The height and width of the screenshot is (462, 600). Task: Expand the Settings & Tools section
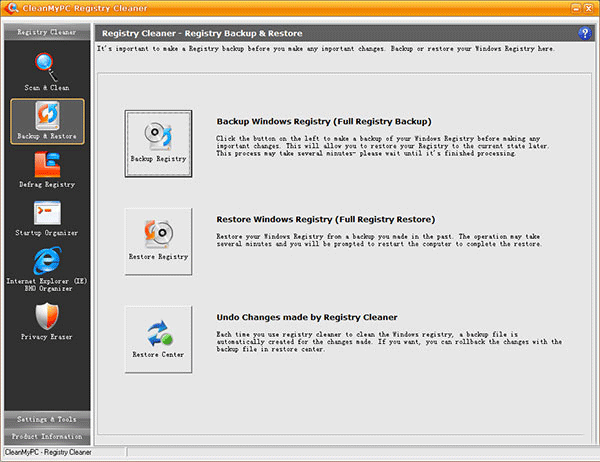tap(47, 418)
